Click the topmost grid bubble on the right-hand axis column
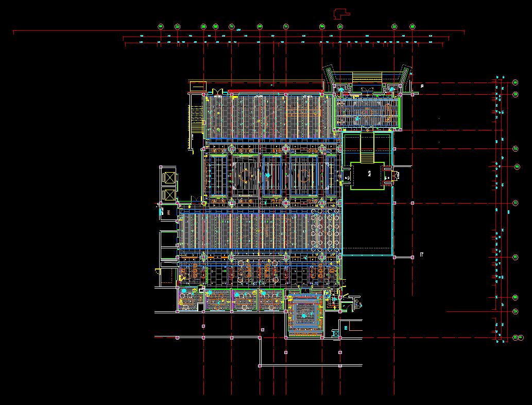532x405 pixels. pos(516,82)
